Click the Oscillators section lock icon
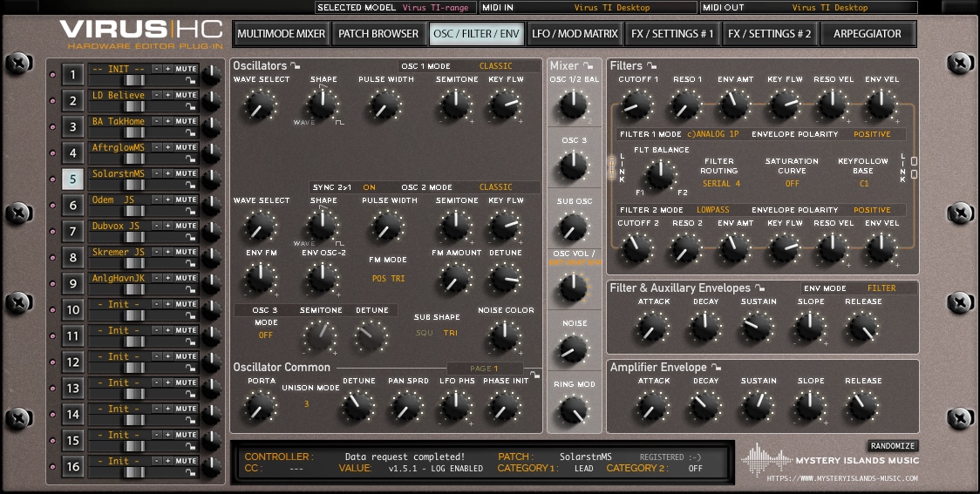 point(295,66)
